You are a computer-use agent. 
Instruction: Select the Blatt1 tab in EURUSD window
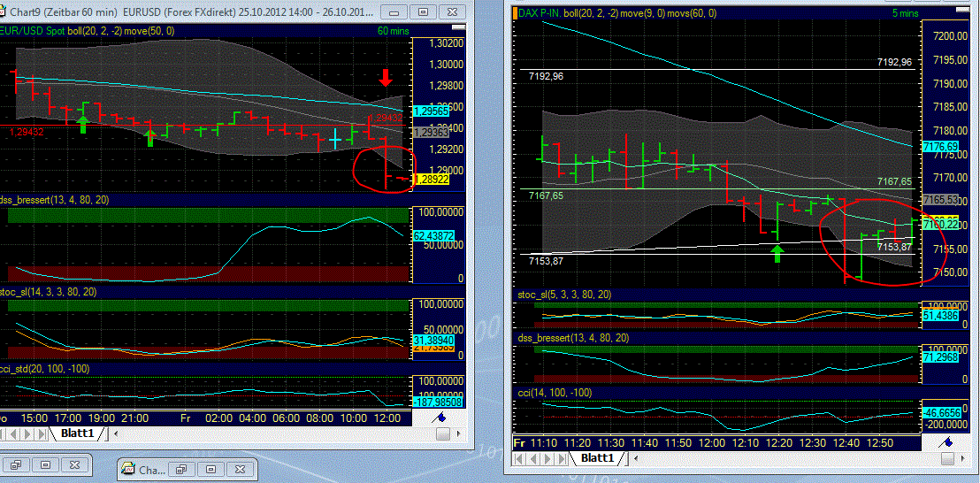(x=76, y=433)
